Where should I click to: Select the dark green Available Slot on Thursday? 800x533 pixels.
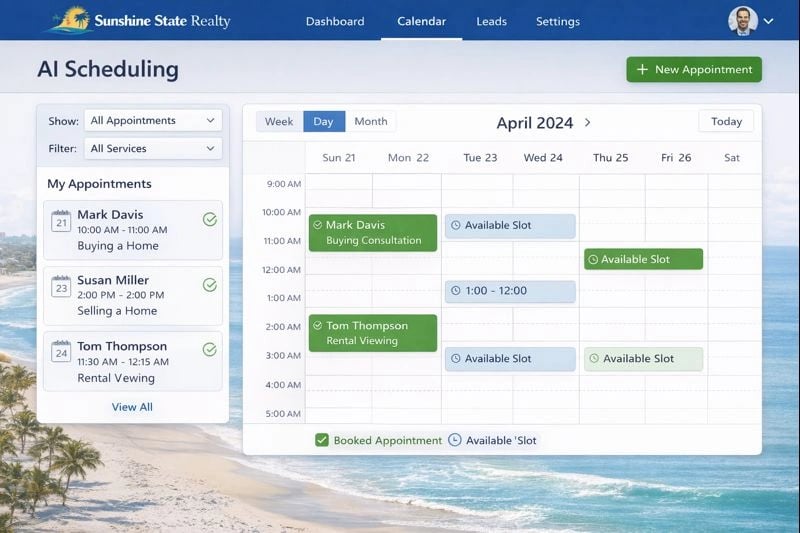click(x=643, y=259)
